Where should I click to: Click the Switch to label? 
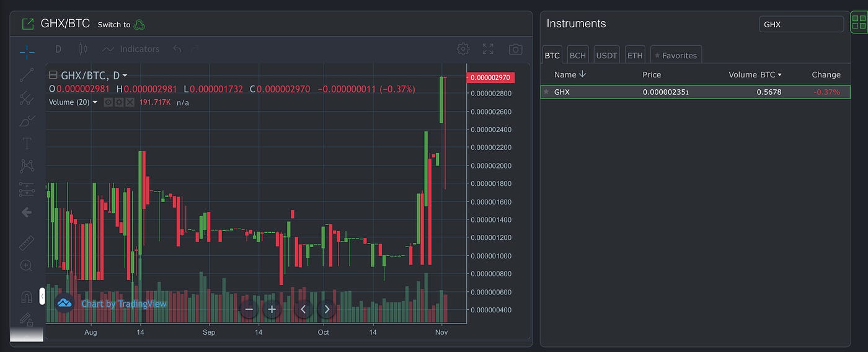(114, 25)
